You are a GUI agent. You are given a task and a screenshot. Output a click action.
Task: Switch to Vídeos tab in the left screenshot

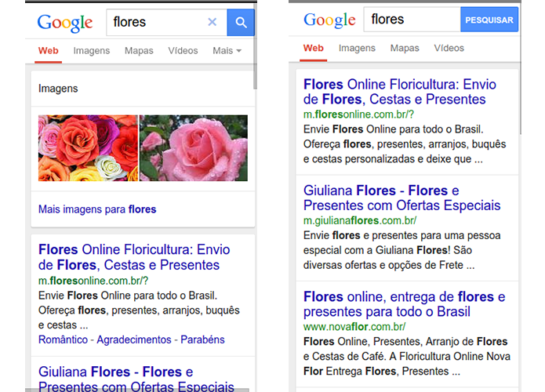click(183, 51)
